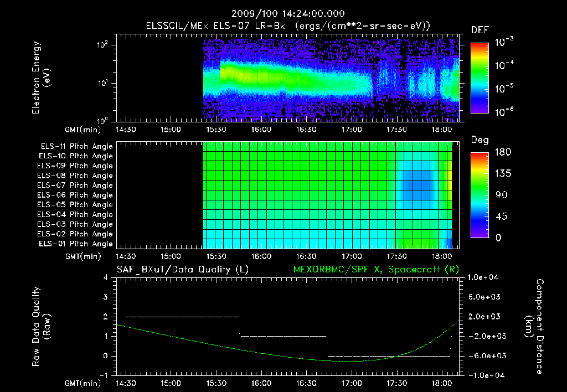This screenshot has height=392, width=567.
Task: Click the 6.0e+03 right axis value
Action: pos(484,297)
